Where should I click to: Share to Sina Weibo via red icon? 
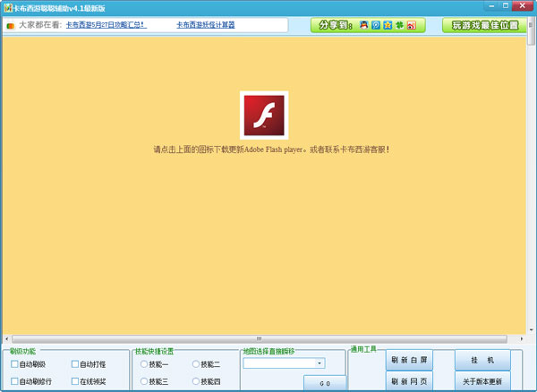[x=411, y=25]
